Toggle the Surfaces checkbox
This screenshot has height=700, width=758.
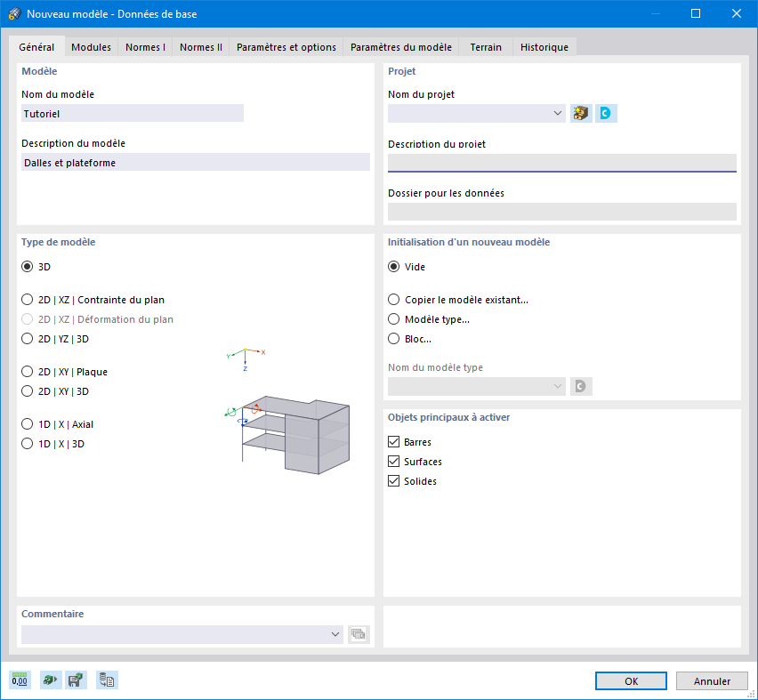click(x=393, y=462)
